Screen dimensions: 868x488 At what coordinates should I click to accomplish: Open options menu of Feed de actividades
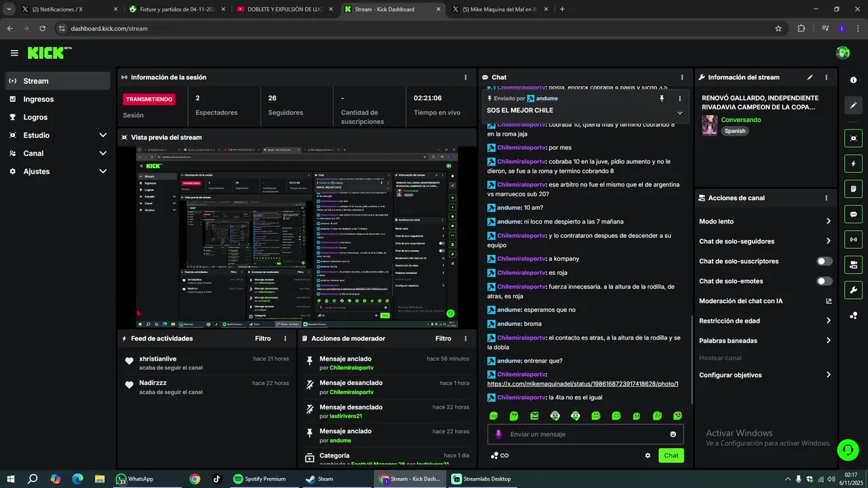click(x=285, y=338)
